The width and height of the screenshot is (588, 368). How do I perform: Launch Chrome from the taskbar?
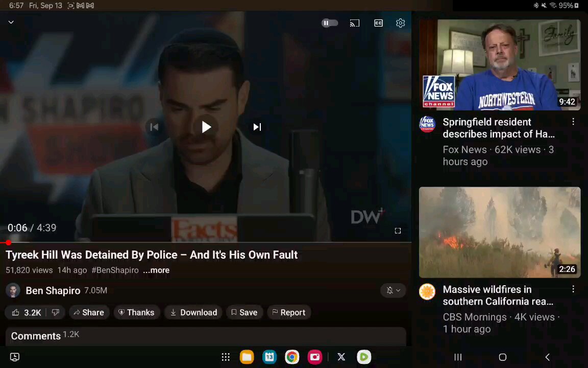[292, 357]
